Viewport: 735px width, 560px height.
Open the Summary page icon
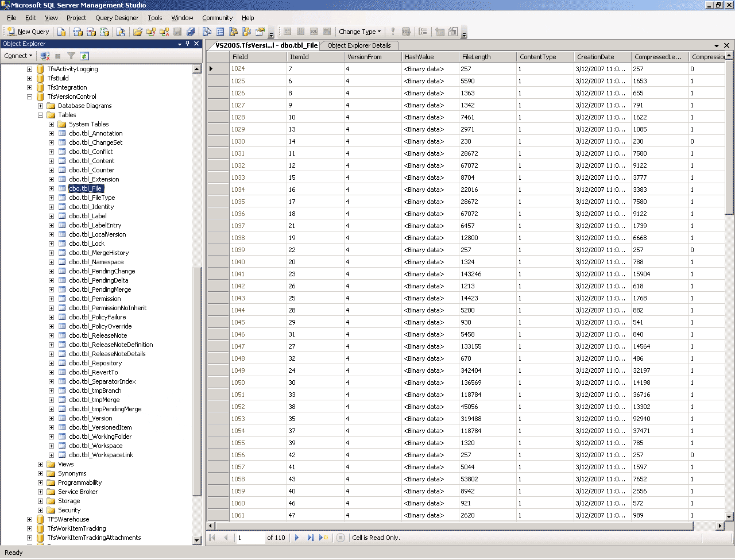click(220, 32)
